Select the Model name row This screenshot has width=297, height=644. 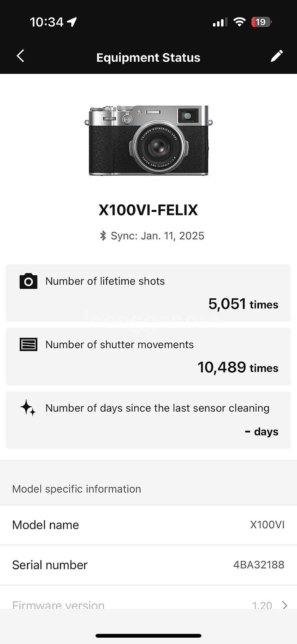pyautogui.click(x=148, y=525)
